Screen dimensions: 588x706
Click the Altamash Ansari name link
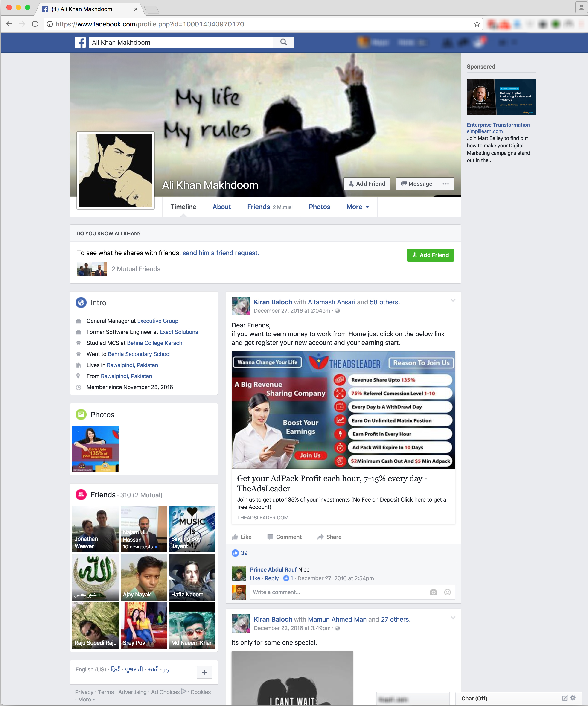click(x=332, y=302)
